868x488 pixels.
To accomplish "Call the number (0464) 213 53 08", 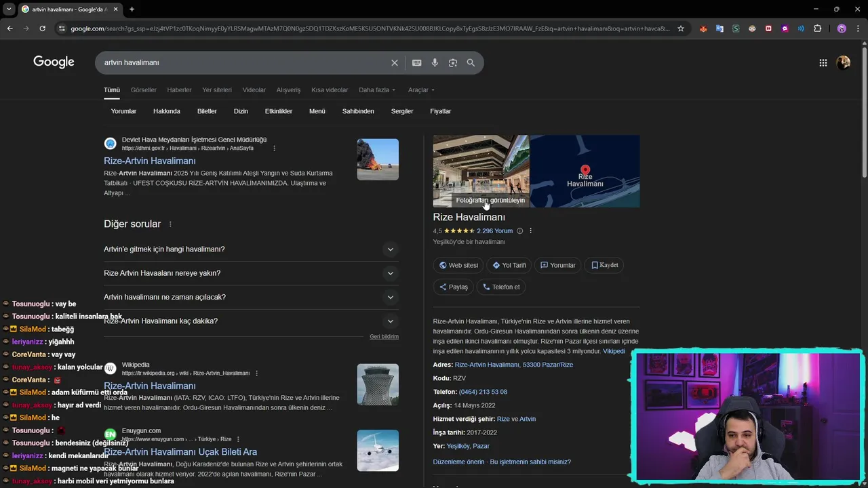I will pyautogui.click(x=483, y=392).
